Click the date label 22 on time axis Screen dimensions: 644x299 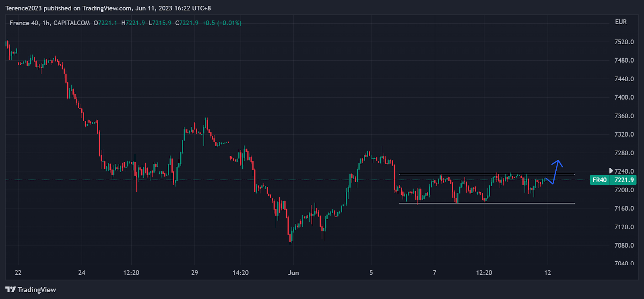click(18, 273)
